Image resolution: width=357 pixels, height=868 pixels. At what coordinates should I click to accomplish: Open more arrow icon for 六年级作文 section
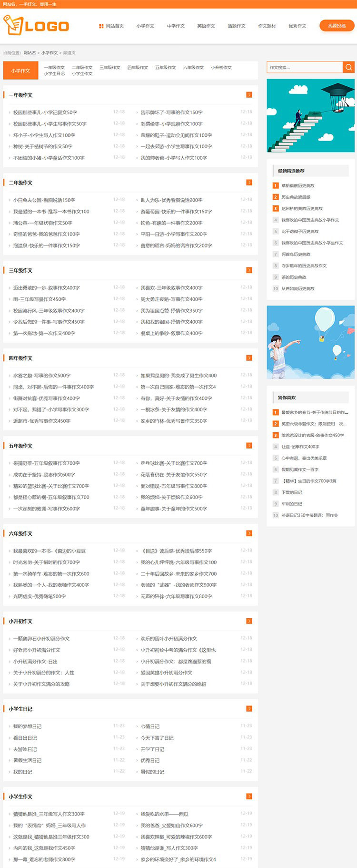(x=249, y=533)
